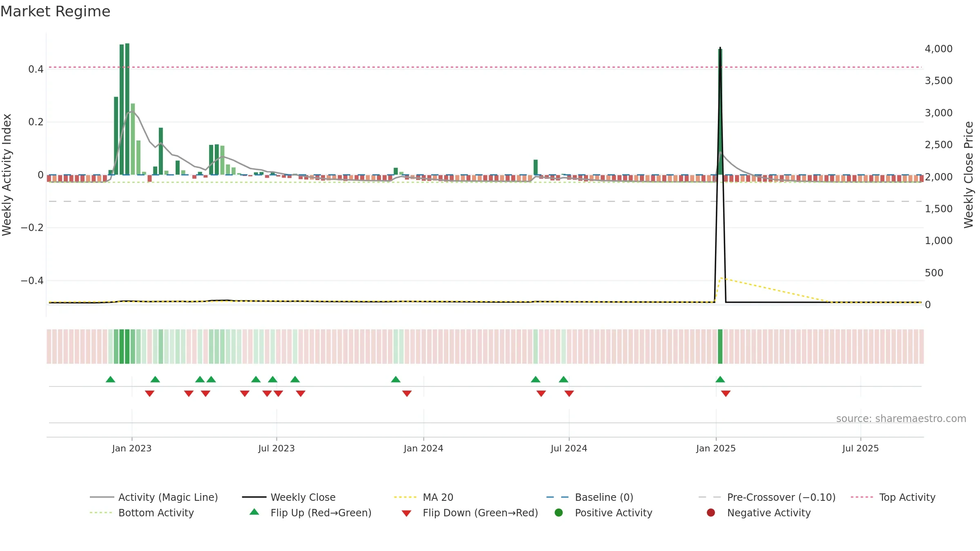Click the green Positive Activity legend dot

[x=559, y=513]
